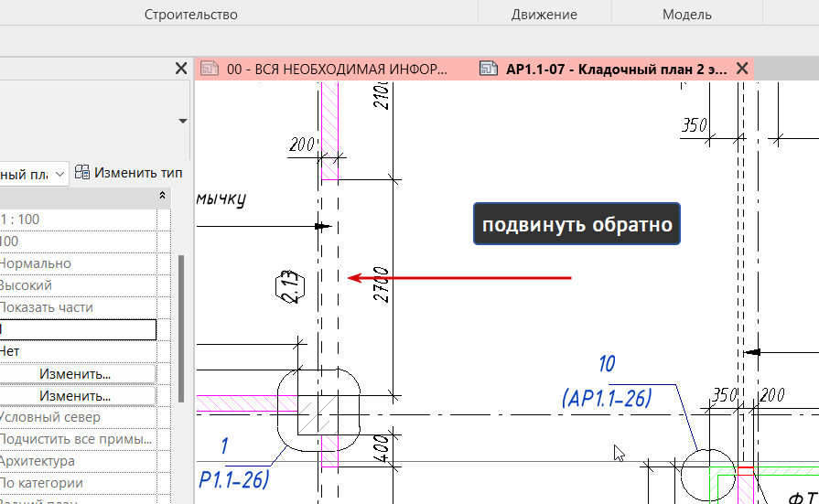
Task: Select the Показать части property value
Action: pos(47,307)
